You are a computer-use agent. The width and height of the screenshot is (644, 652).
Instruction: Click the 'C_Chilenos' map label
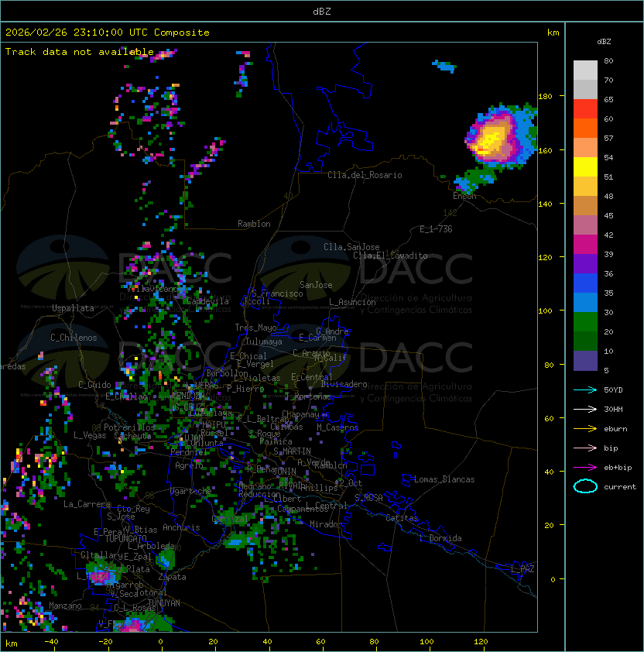pyautogui.click(x=74, y=338)
